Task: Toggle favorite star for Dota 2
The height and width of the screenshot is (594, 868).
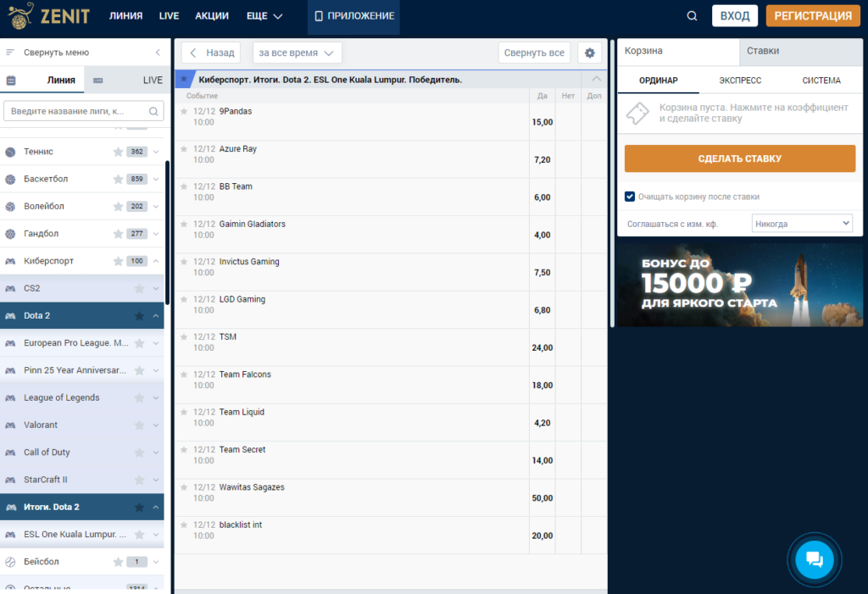Action: point(140,315)
